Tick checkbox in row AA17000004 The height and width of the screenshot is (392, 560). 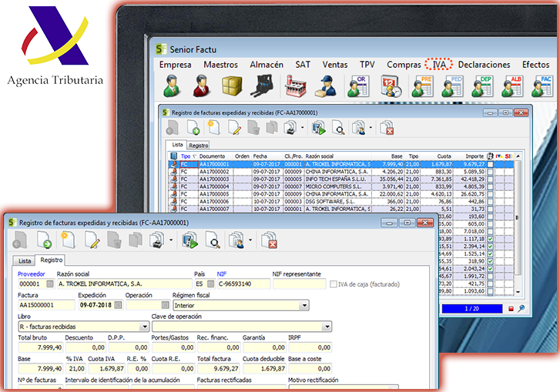coord(491,186)
